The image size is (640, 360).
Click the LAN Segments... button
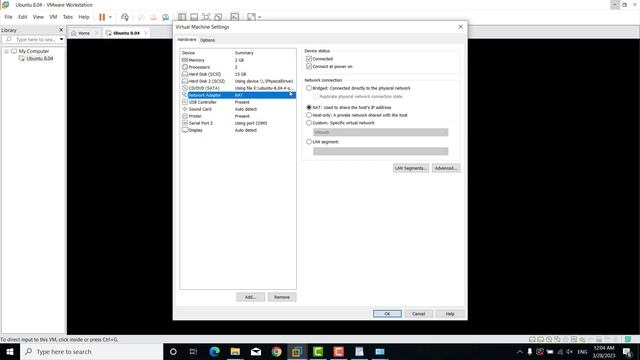411,168
